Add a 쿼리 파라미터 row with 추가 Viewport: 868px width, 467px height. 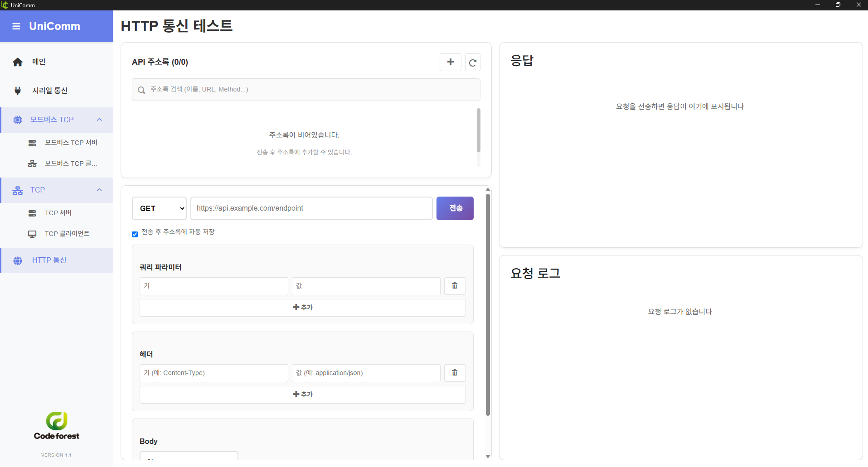[x=303, y=308]
